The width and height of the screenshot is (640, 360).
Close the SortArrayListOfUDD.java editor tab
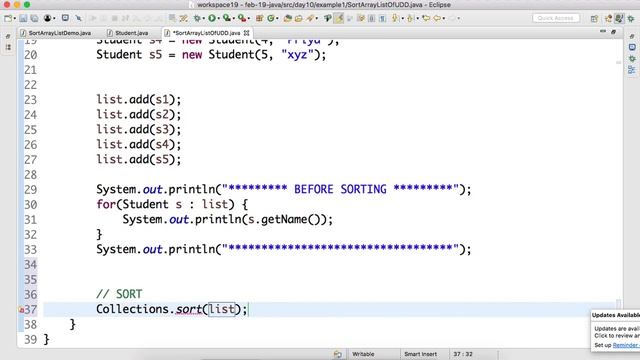[247, 33]
